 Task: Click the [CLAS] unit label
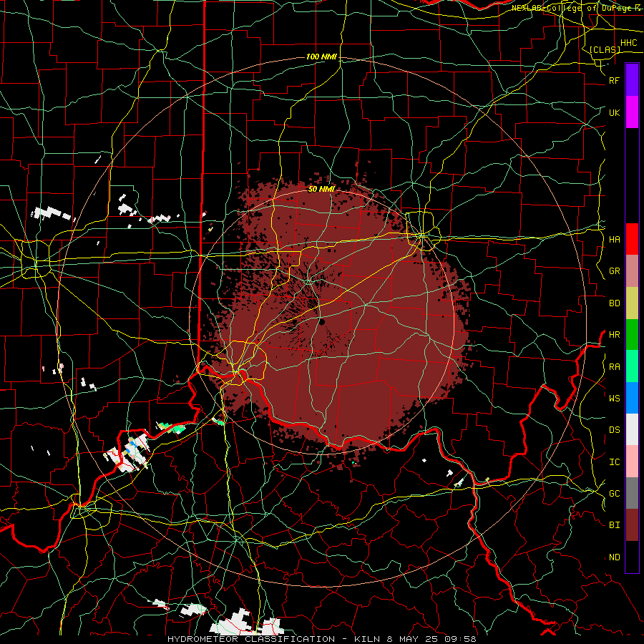[x=605, y=49]
